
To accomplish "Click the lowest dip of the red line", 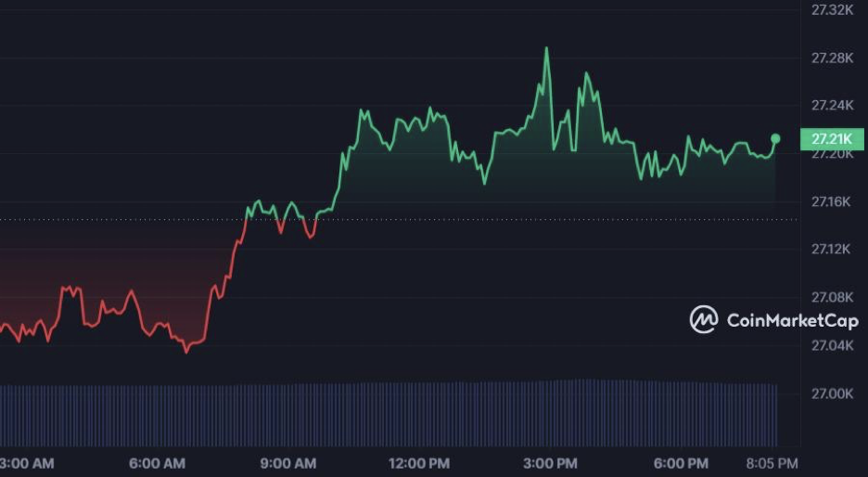I will 186,352.
